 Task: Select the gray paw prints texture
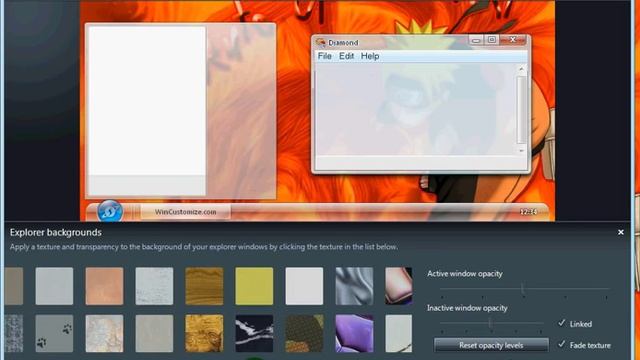pos(54,333)
